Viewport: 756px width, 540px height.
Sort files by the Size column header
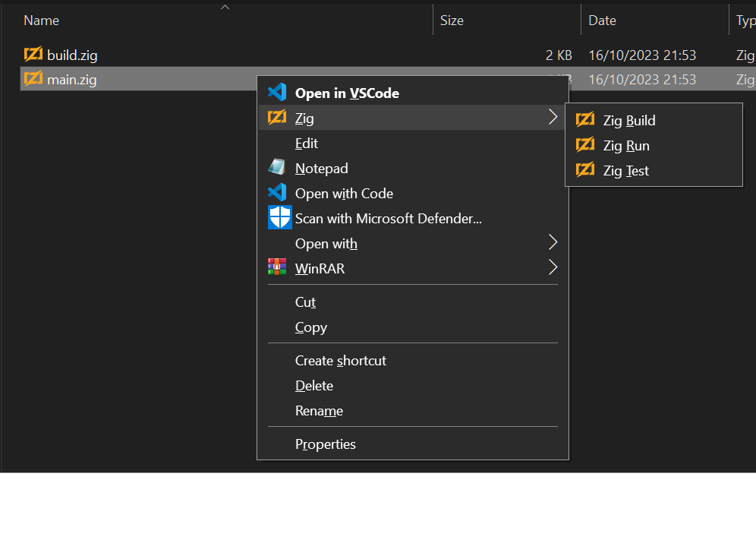(x=452, y=21)
